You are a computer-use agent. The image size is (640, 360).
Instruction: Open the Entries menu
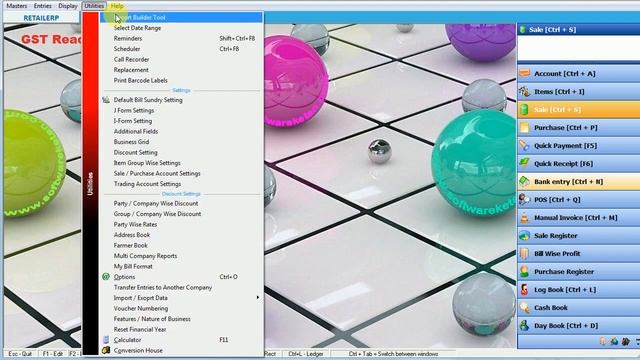click(x=42, y=6)
